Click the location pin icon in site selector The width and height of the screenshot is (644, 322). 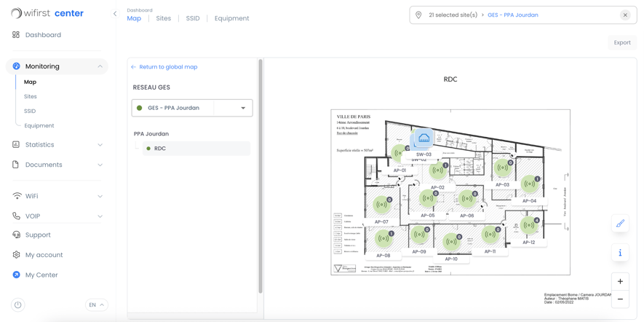coord(418,15)
